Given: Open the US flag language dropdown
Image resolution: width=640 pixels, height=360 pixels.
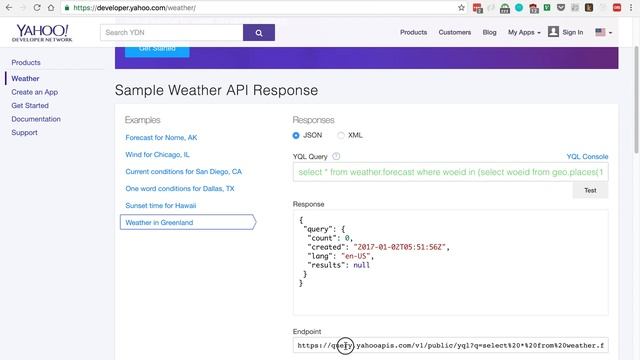Looking at the screenshot, I should coord(604,32).
